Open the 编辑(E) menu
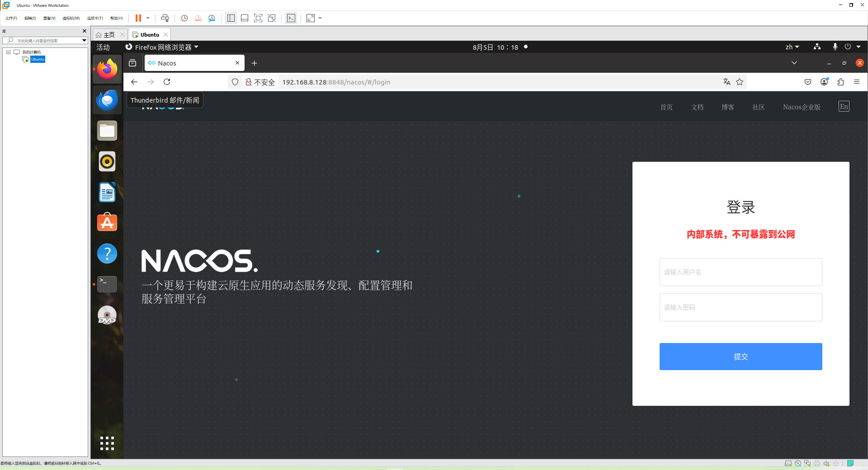868x470 pixels. 30,18
